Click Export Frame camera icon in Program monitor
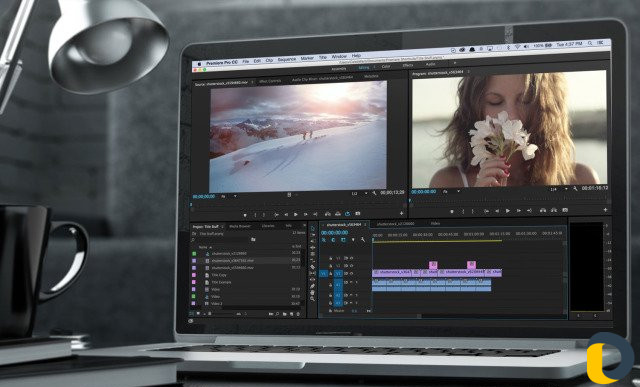 (x=565, y=210)
